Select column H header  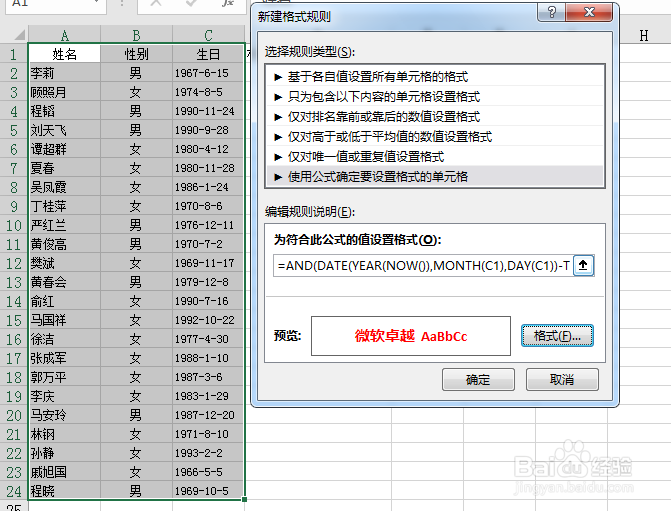pos(644,36)
